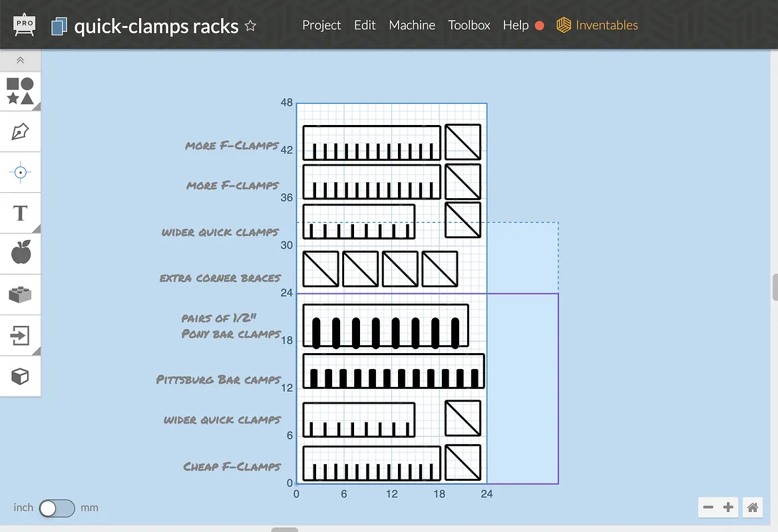This screenshot has width=778, height=532.
Task: Select the Text tool
Action: (21, 213)
